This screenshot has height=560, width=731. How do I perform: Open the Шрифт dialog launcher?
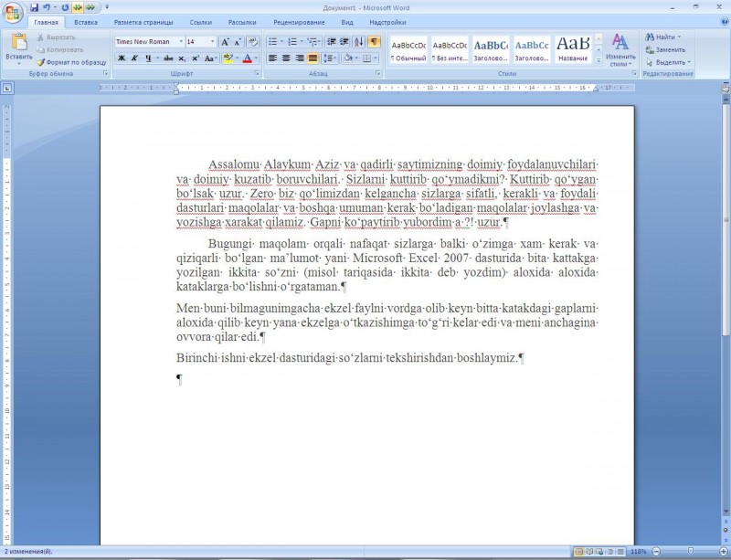(x=257, y=73)
